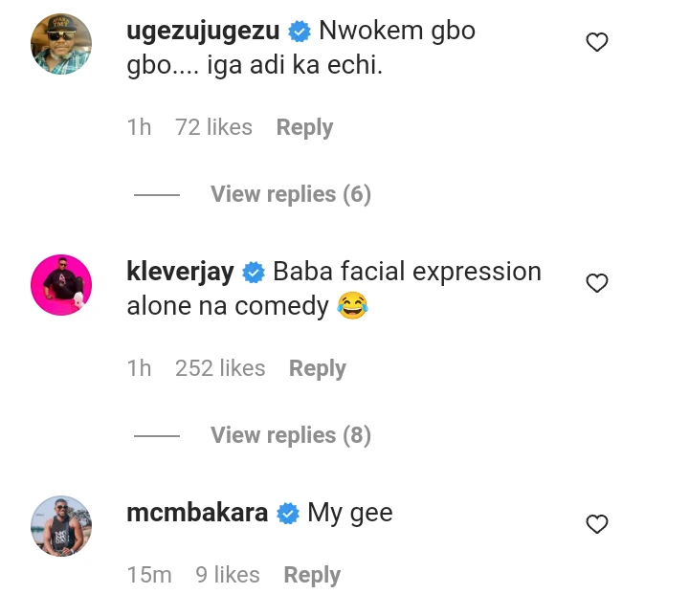The height and width of the screenshot is (616, 689).
Task: Expand the 8 replies under kleverjay's comment
Action: tap(290, 435)
